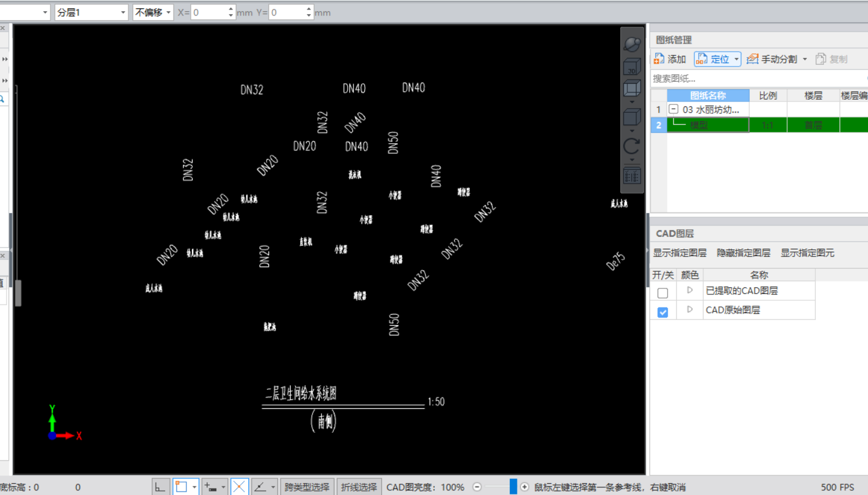Click the lower double-arrow expand icon on left edge
868x495 pixels.
(x=4, y=80)
